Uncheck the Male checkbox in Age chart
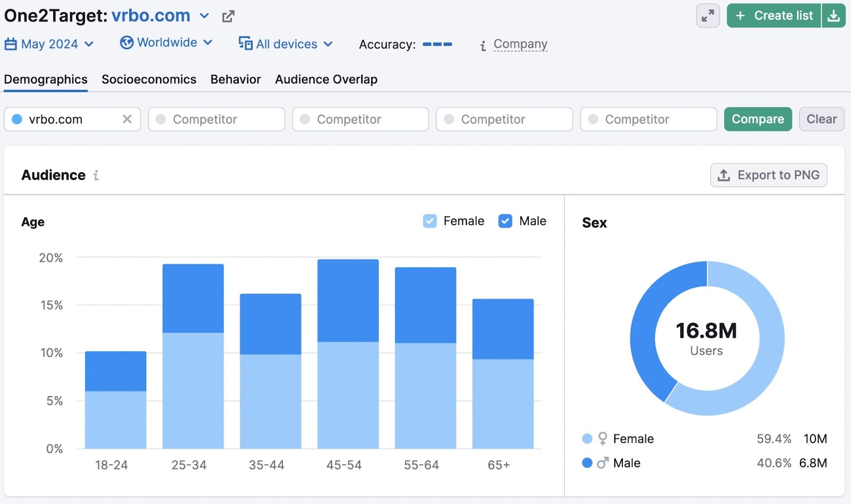 point(505,221)
